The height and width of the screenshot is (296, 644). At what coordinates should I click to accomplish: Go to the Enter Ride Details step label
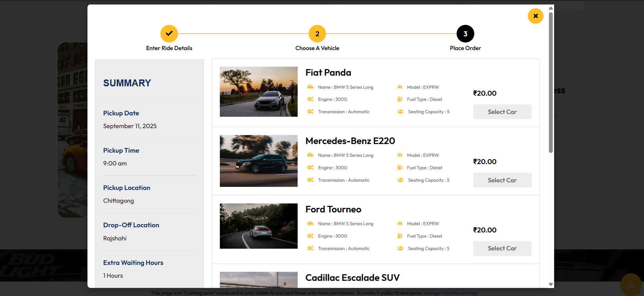coord(169,48)
